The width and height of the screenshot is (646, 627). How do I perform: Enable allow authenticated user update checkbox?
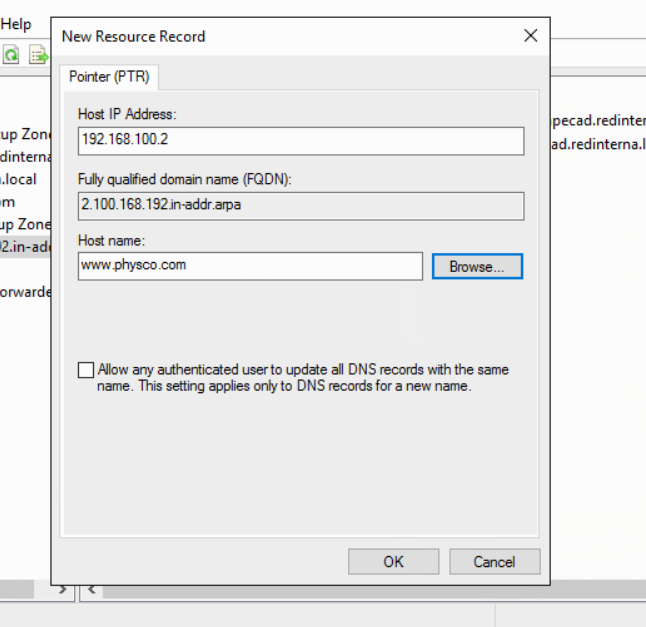tap(86, 370)
